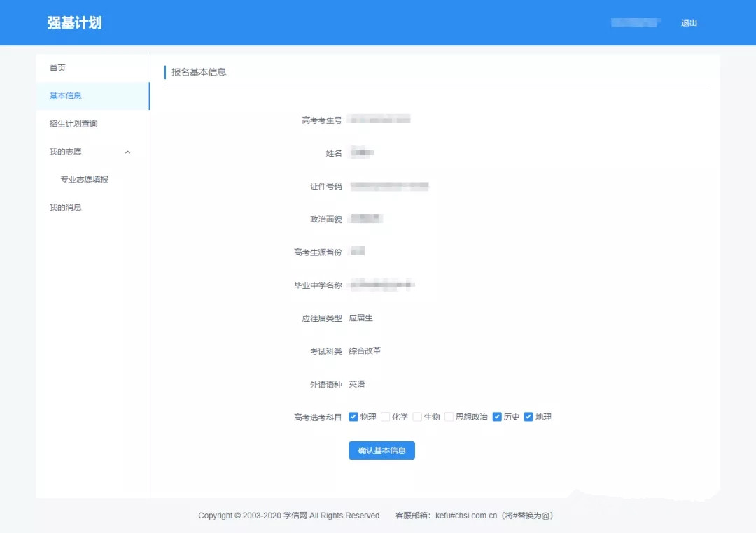Click the 我的志愿 parent menu item

point(64,152)
